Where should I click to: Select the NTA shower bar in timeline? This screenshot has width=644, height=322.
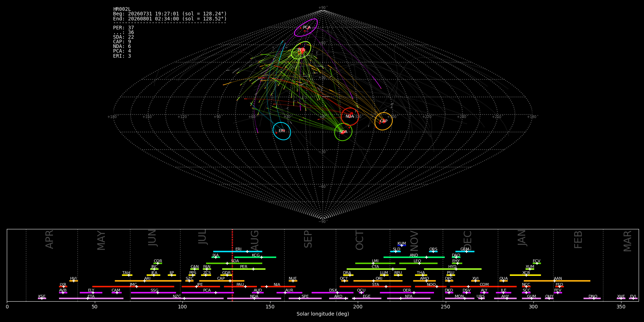click(x=409, y=298)
